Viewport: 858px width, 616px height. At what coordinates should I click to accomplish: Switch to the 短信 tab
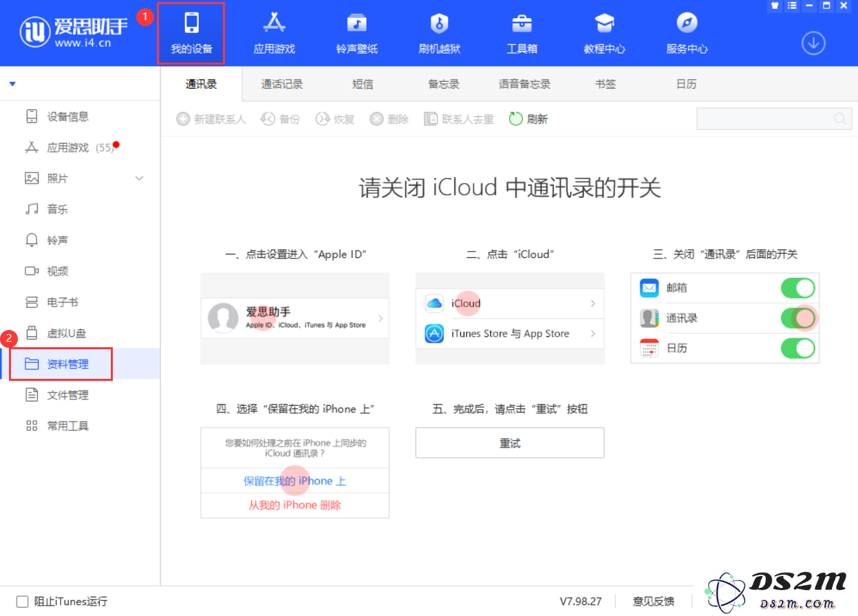tap(363, 84)
